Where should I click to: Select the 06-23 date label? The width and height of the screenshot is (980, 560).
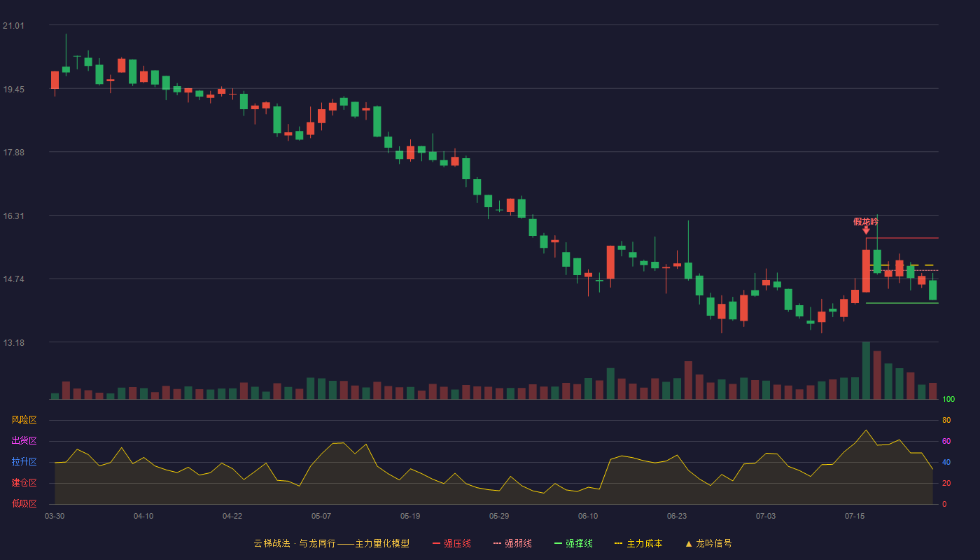coord(677,516)
